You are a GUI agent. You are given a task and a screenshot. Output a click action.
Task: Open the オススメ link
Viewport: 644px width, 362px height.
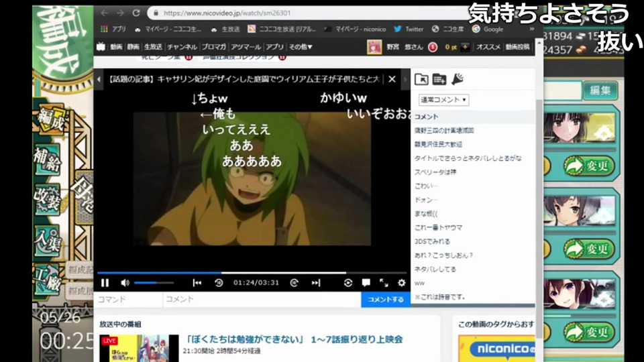point(488,47)
